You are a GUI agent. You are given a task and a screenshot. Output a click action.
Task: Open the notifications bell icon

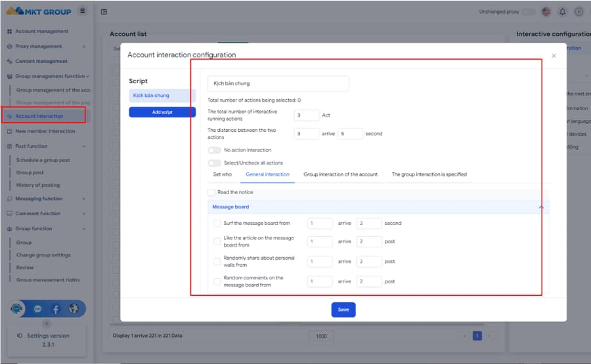coord(562,12)
